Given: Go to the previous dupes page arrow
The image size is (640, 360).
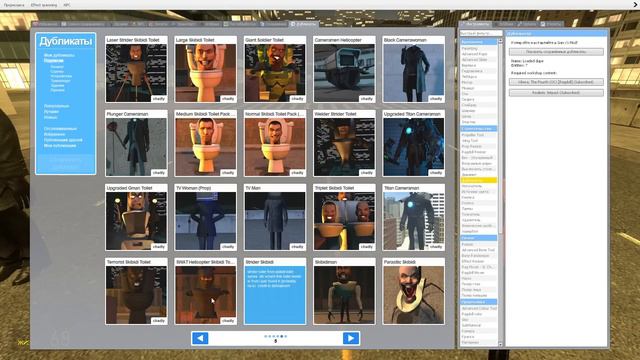Looking at the screenshot, I should pyautogui.click(x=200, y=338).
